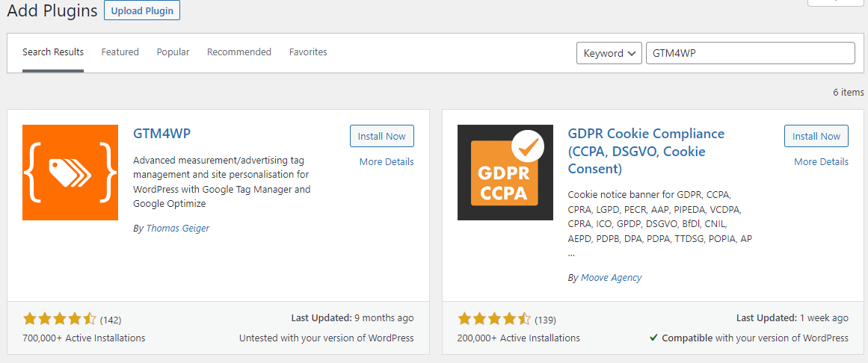Install the GDPR Cookie Compliance plugin
Viewport: 868px width, 363px height.
816,136
